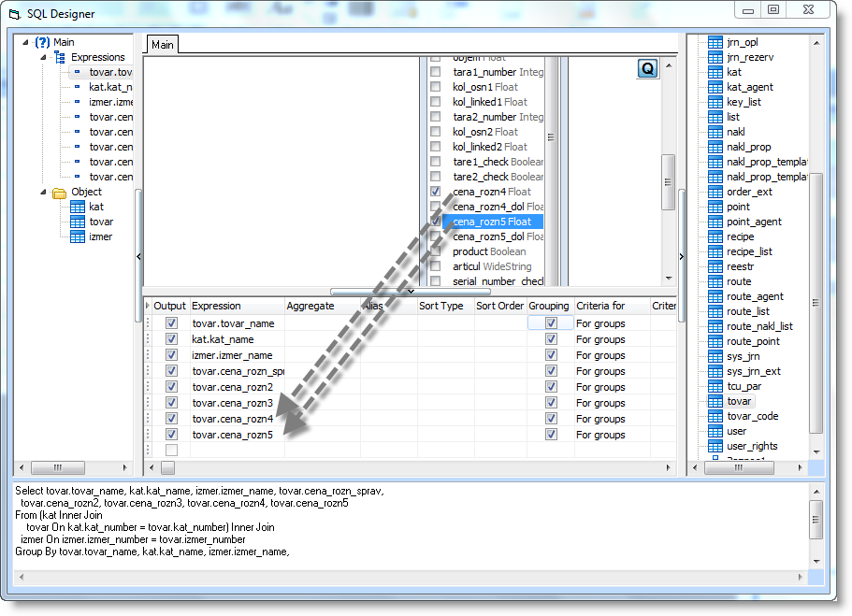Screen dimensions: 852x616
Task: Toggle Output checkbox for tovar.tovar_name row
Action: click(171, 323)
